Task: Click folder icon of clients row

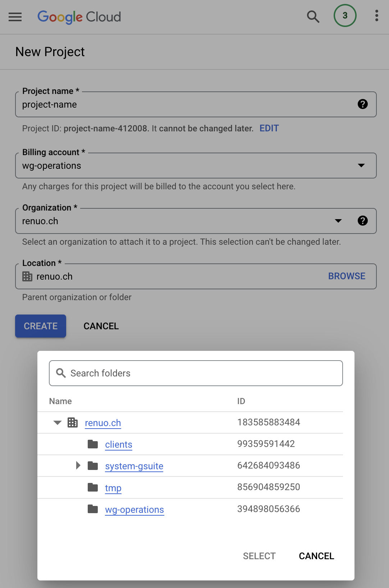Action: (93, 444)
